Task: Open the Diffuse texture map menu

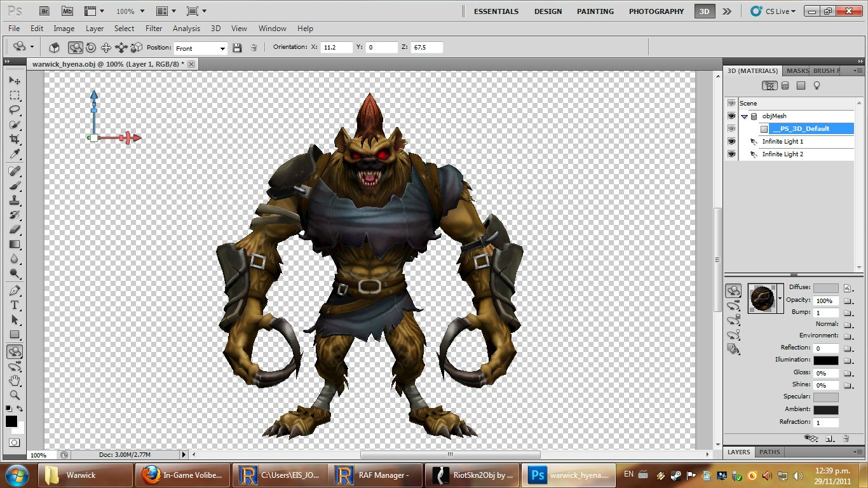Action: pyautogui.click(x=848, y=288)
